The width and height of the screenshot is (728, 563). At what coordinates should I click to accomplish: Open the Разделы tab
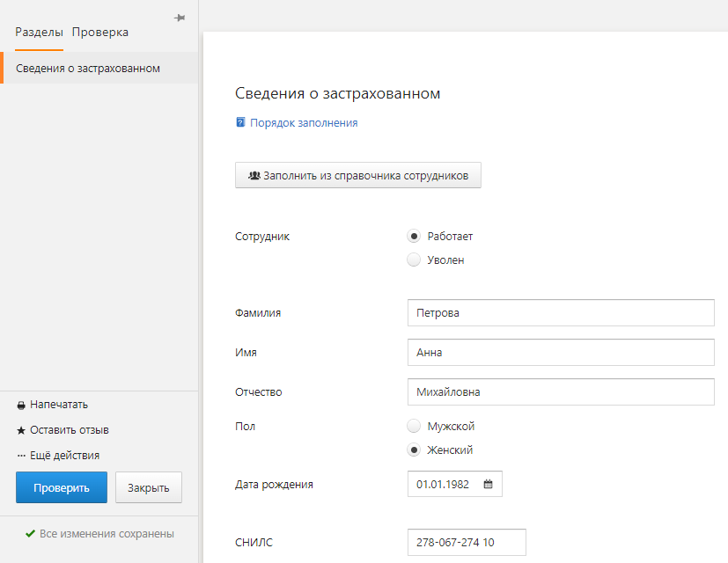39,32
